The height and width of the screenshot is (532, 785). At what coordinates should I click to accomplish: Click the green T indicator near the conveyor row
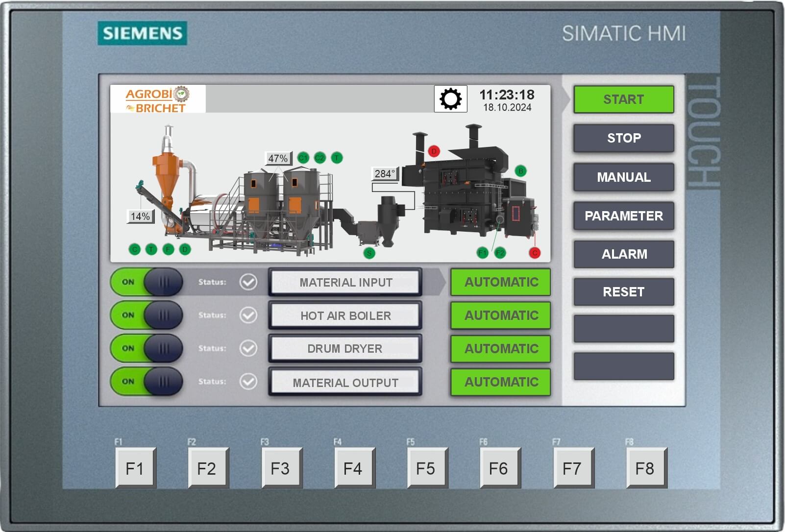click(151, 249)
